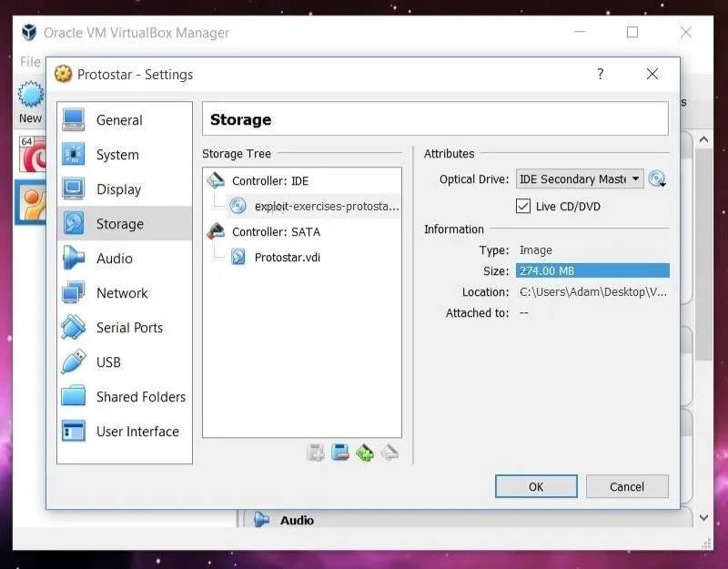This screenshot has width=728, height=569.
Task: Open Shared Folders settings
Action: click(125, 397)
